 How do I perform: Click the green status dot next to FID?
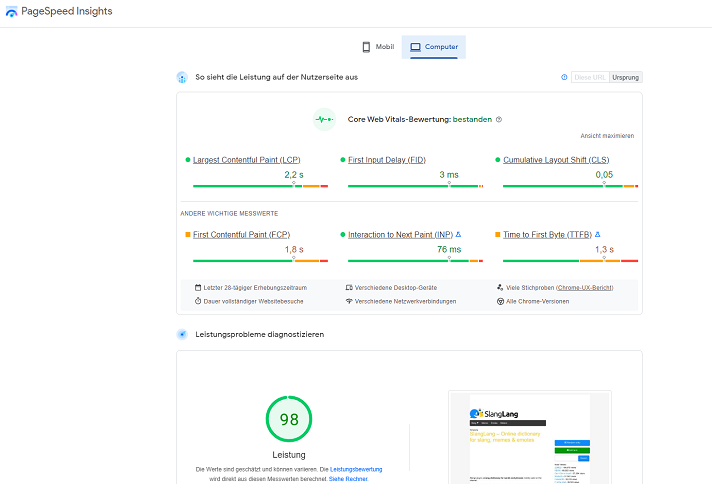(x=343, y=160)
